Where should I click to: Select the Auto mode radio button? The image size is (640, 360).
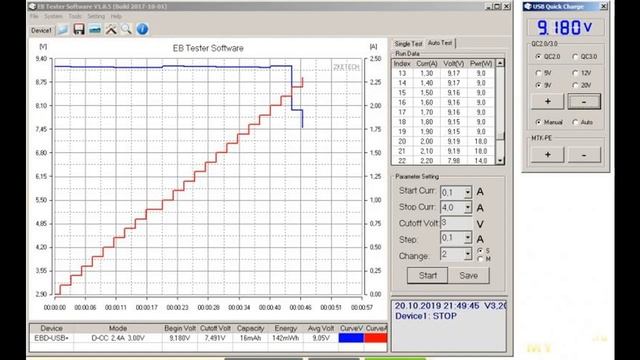tap(576, 122)
